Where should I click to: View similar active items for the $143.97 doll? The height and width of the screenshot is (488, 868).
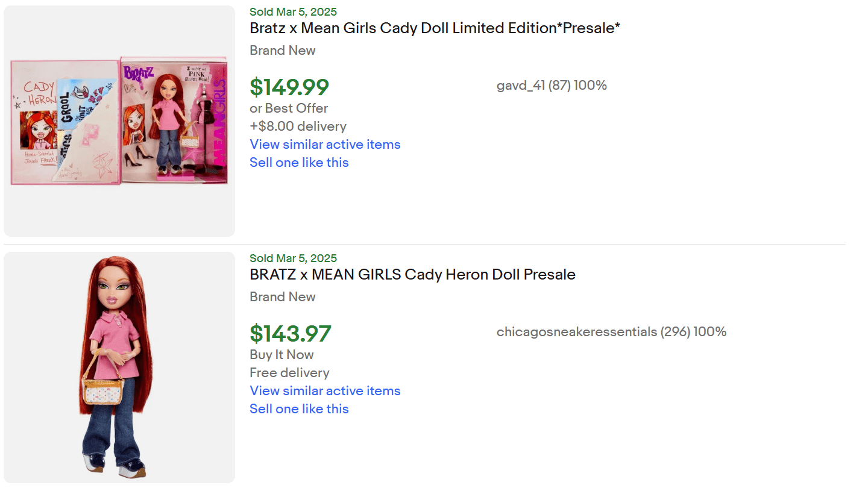coord(325,391)
